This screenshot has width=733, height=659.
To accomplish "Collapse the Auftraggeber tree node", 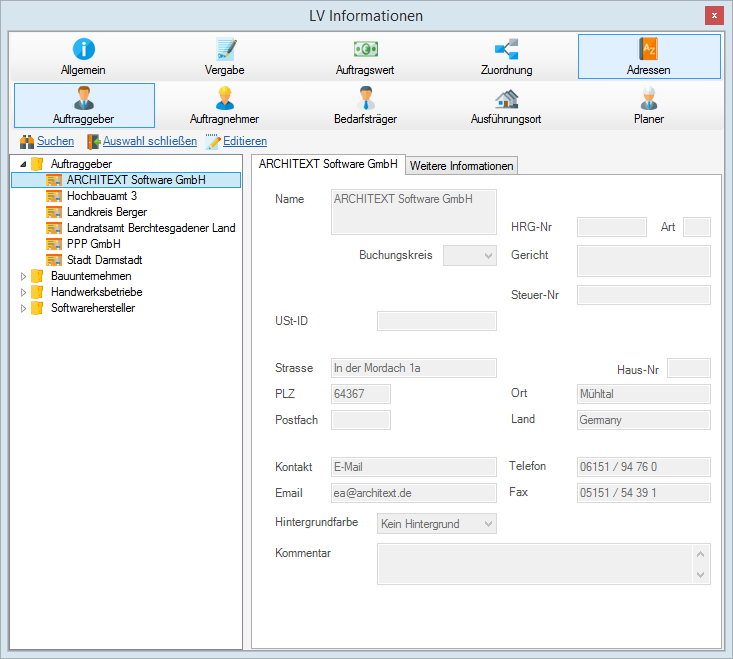I will click(23, 165).
